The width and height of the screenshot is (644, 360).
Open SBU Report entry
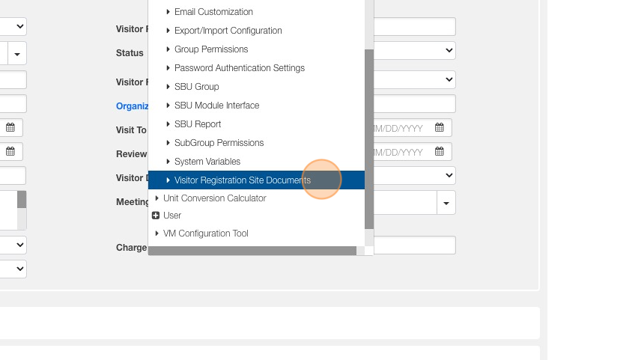point(198,124)
